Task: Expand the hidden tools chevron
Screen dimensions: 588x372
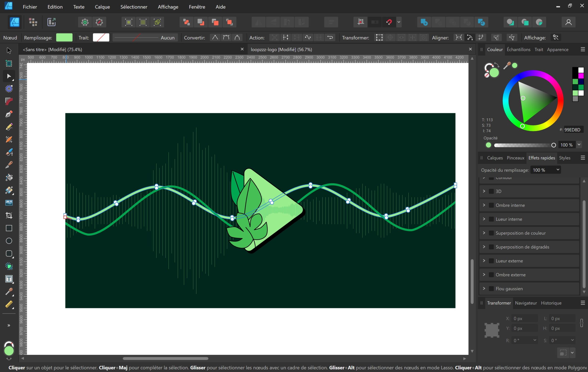Action: 9,325
